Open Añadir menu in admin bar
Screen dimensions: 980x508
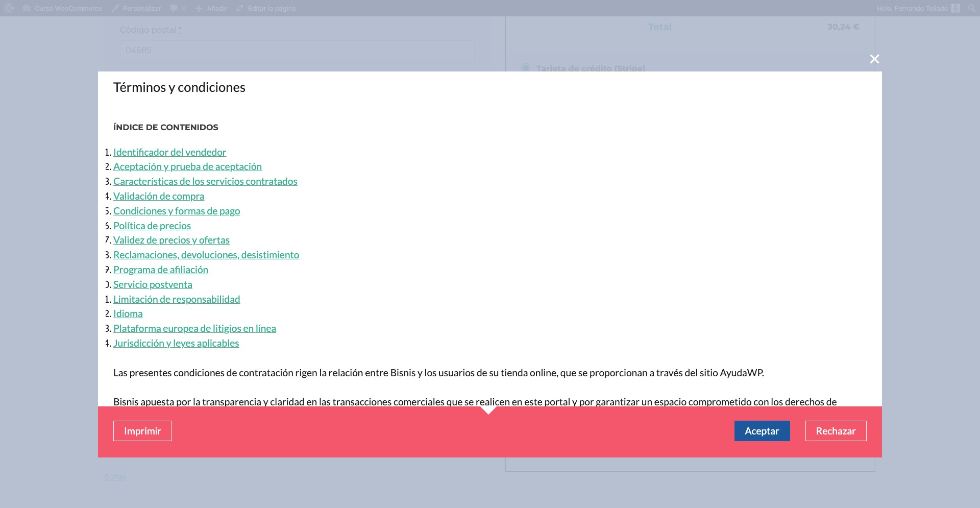pyautogui.click(x=211, y=8)
